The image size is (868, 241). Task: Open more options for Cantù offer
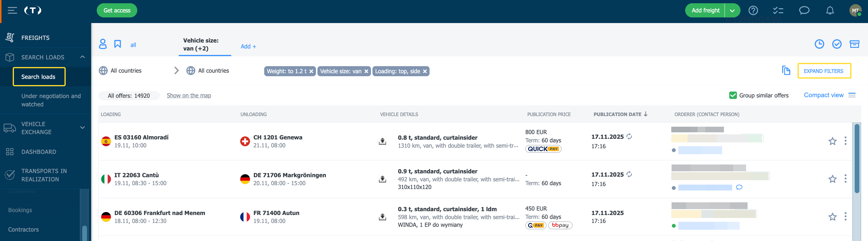click(x=845, y=179)
